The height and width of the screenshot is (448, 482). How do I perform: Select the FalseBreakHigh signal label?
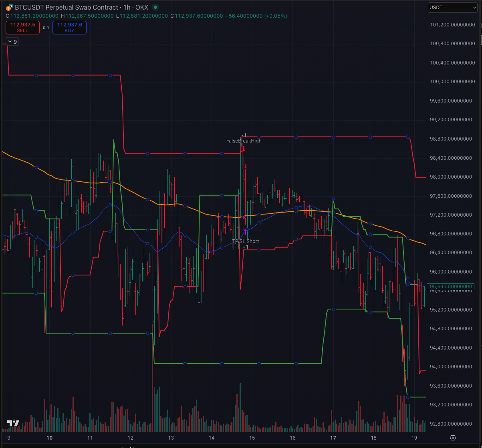tap(244, 141)
